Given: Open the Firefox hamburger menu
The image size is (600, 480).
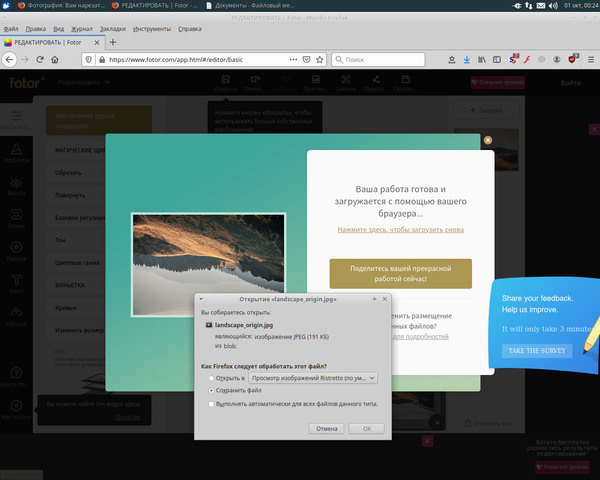Looking at the screenshot, I should (x=591, y=59).
